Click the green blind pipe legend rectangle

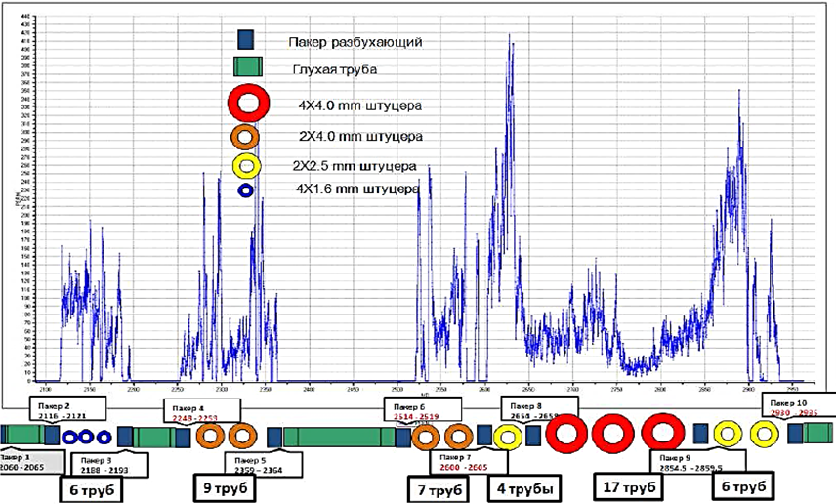(248, 67)
